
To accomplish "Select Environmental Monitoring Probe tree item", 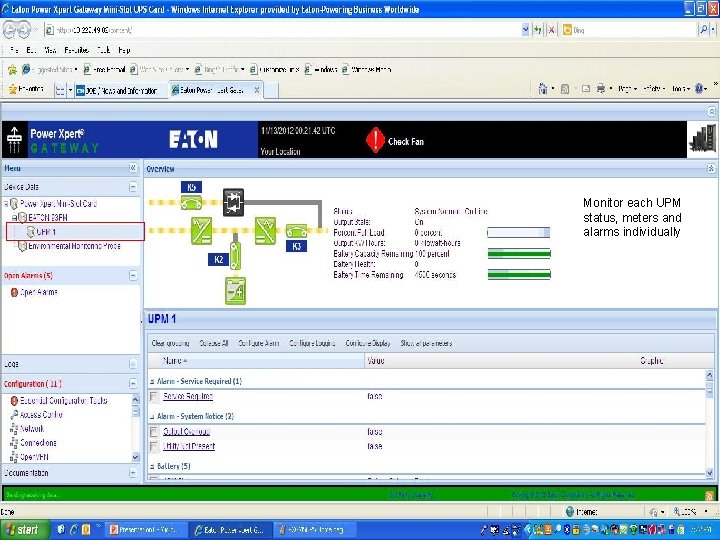I will 74,246.
